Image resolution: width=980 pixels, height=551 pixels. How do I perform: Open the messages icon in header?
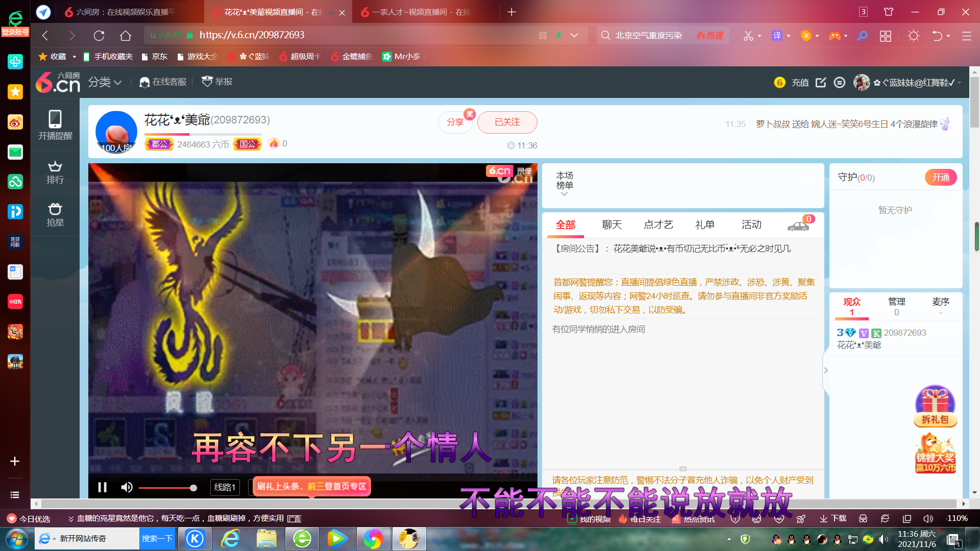pos(840,82)
